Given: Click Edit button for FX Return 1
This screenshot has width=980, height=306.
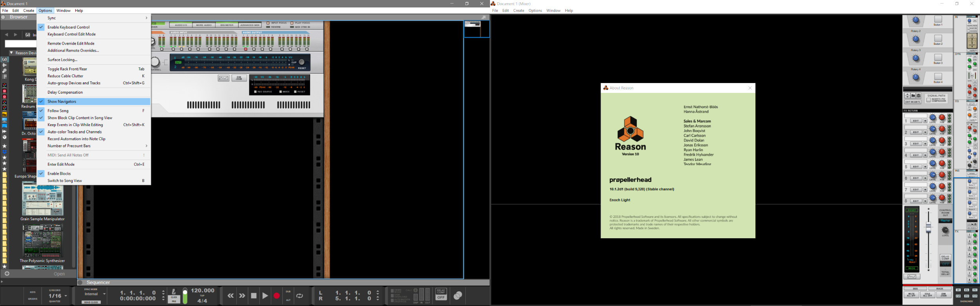Looking at the screenshot, I should [916, 121].
